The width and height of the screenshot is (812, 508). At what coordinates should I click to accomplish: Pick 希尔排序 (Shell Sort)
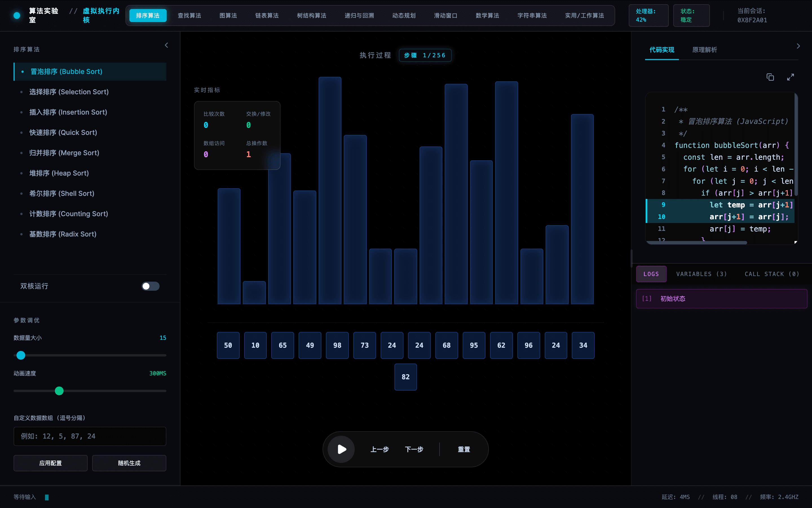90,194
